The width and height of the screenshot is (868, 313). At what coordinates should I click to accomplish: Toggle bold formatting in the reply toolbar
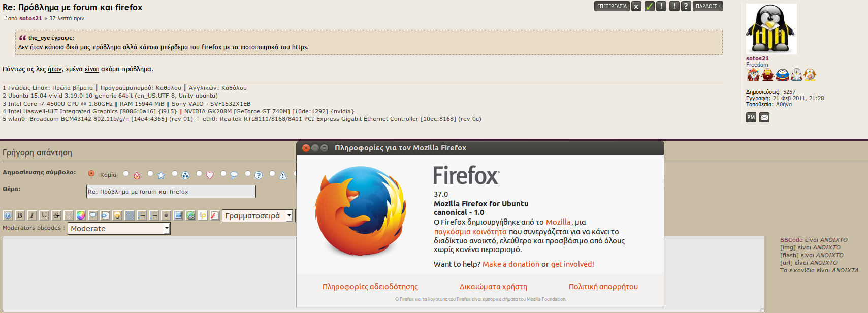click(20, 215)
